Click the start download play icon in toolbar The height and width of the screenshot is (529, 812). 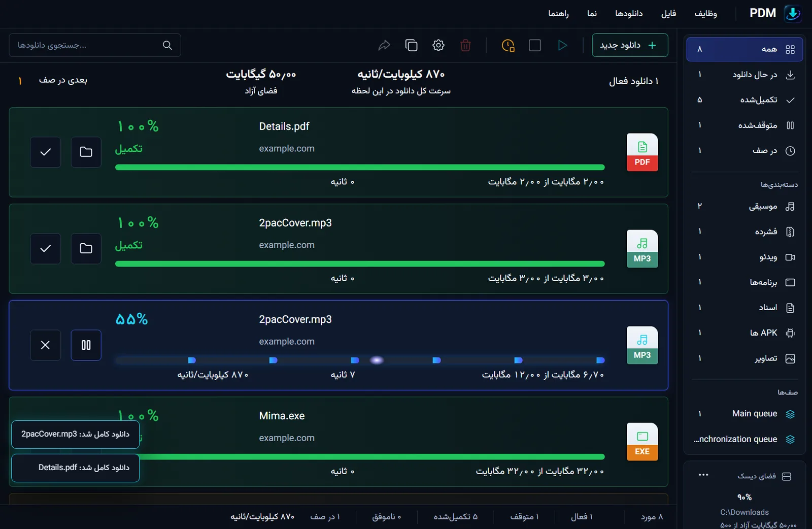562,45
